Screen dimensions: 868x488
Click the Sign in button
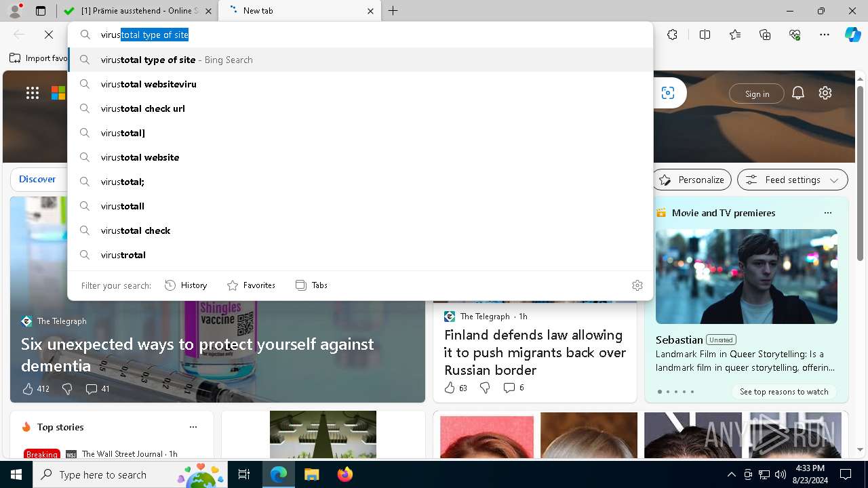point(757,94)
